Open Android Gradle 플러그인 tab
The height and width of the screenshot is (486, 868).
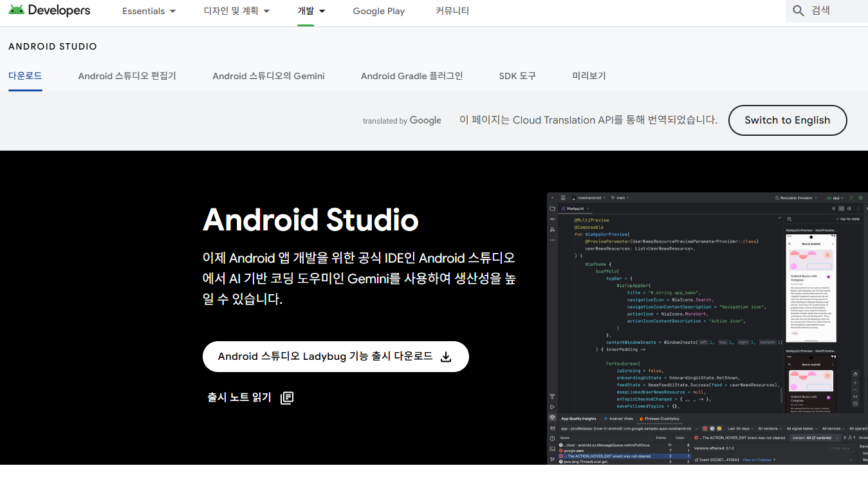(x=412, y=76)
